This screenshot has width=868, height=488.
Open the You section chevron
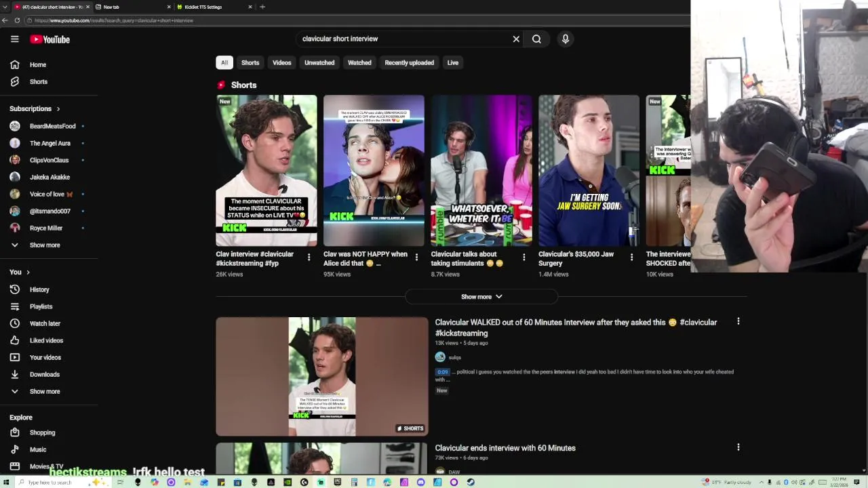(x=28, y=272)
